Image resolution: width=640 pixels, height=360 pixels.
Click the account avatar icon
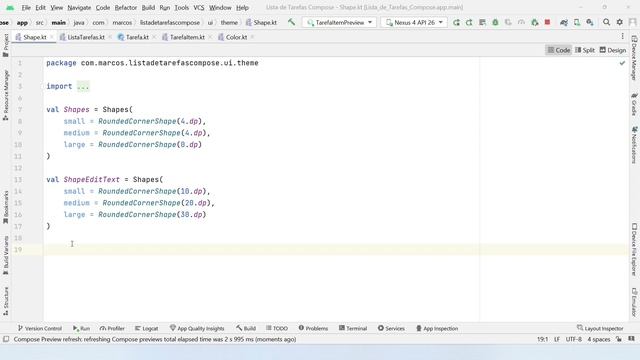[633, 22]
